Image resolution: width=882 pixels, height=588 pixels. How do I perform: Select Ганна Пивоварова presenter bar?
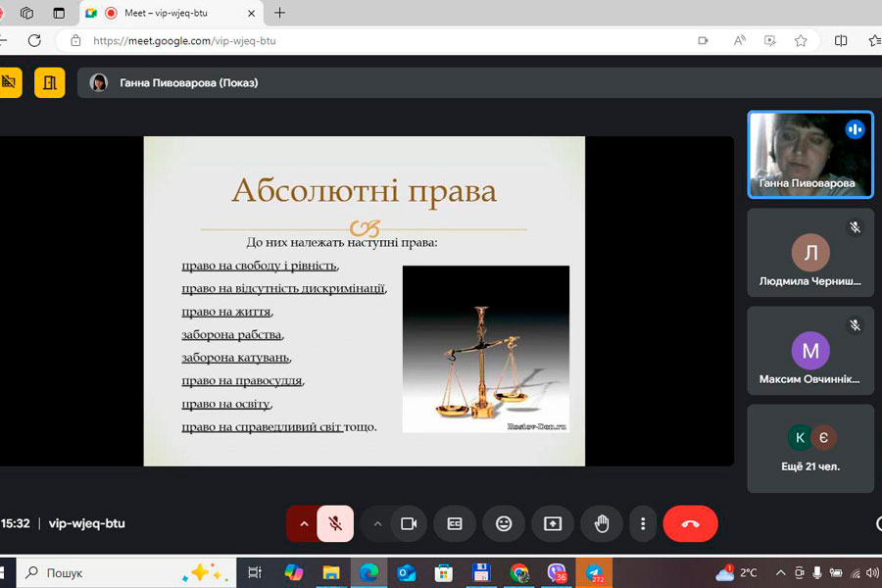pyautogui.click(x=479, y=82)
